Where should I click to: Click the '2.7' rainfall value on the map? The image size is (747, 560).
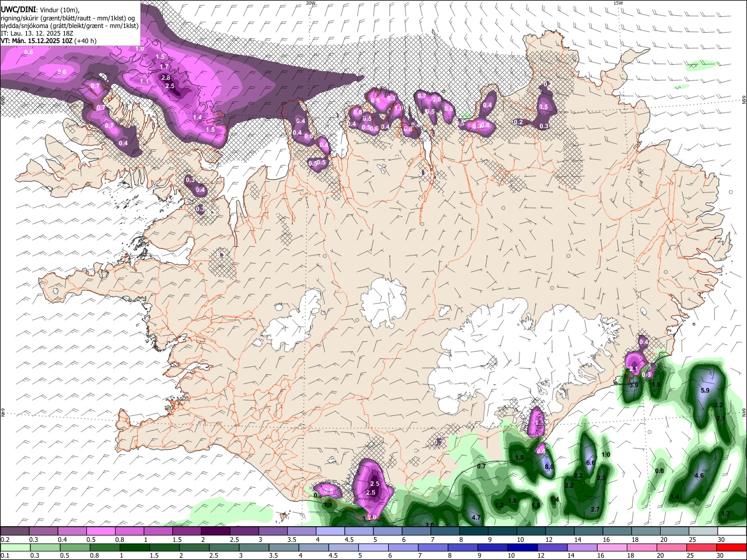595,510
